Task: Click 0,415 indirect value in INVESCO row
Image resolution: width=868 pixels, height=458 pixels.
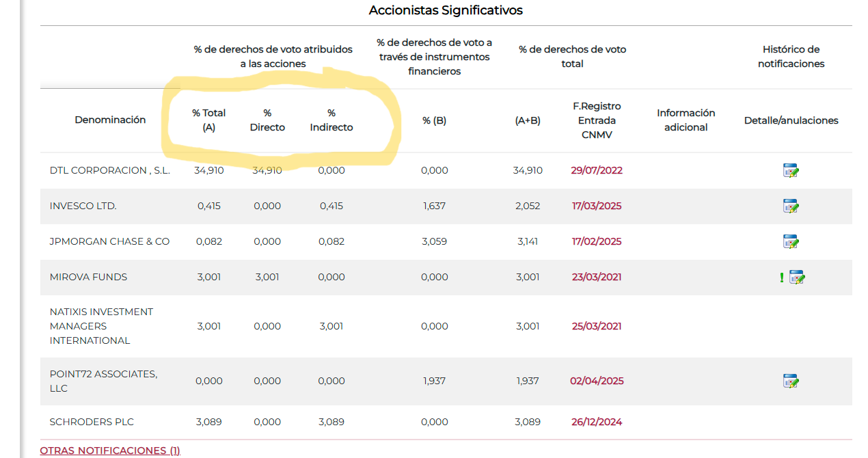Action: tap(331, 206)
